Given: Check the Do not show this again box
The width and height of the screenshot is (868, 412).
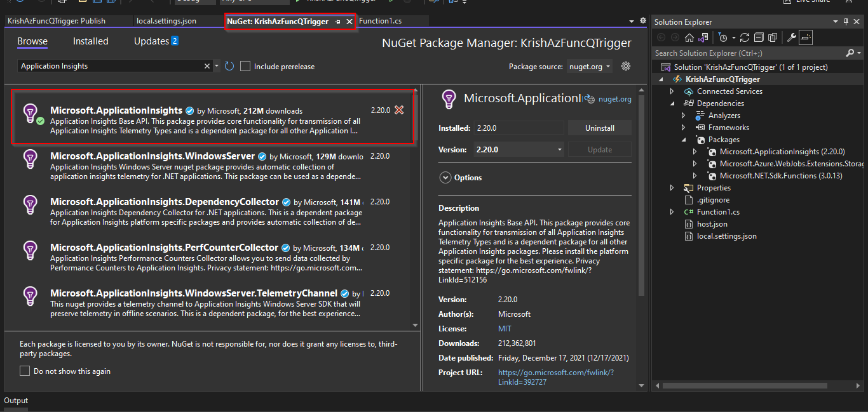Looking at the screenshot, I should click(x=25, y=371).
